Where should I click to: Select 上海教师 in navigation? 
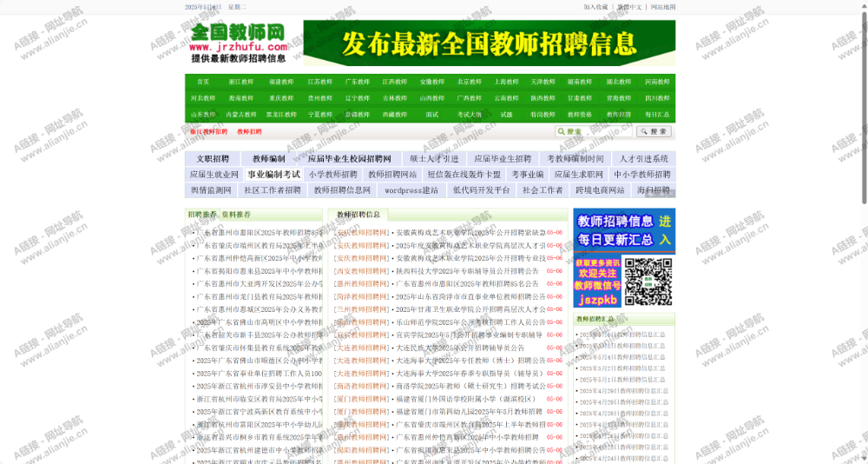(x=507, y=82)
